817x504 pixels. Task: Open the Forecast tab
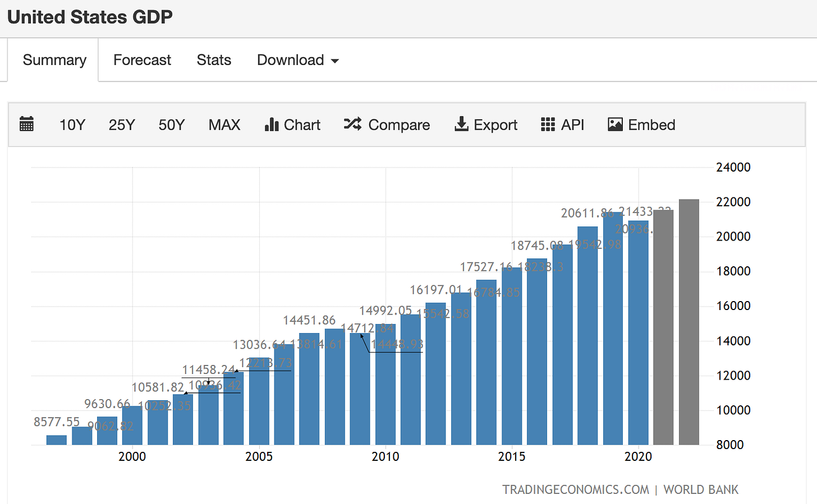[142, 60]
